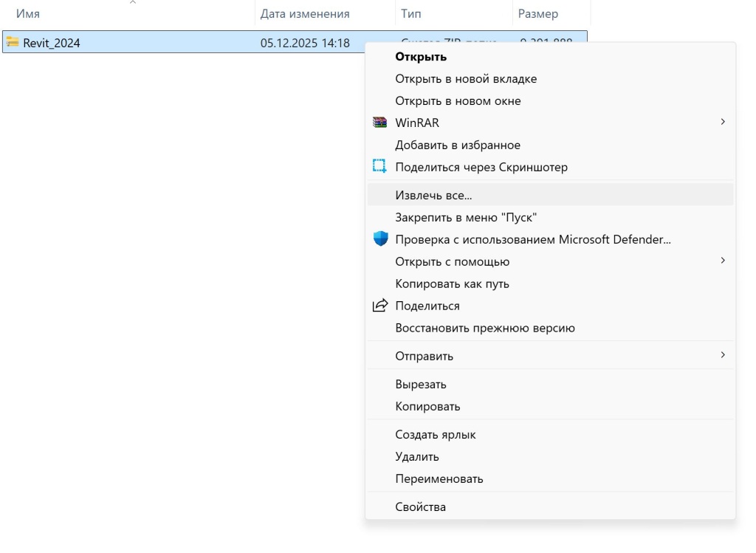The width and height of the screenshot is (756, 553).
Task: Select Закрепить в меню "Пуск"
Action: pyautogui.click(x=550, y=218)
